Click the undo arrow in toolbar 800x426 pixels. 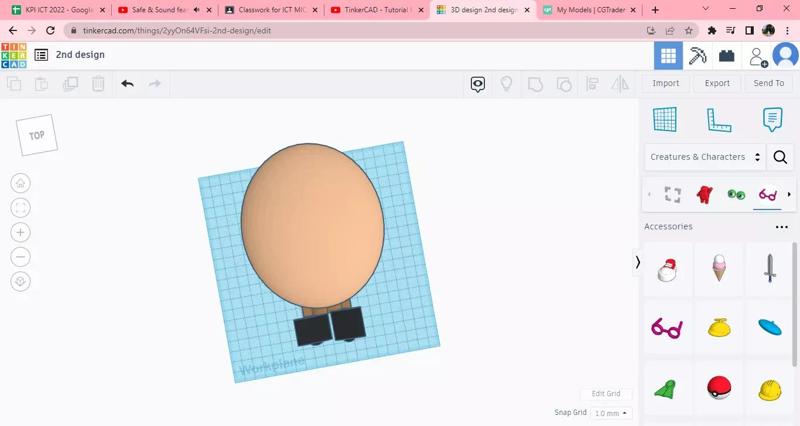coord(127,84)
